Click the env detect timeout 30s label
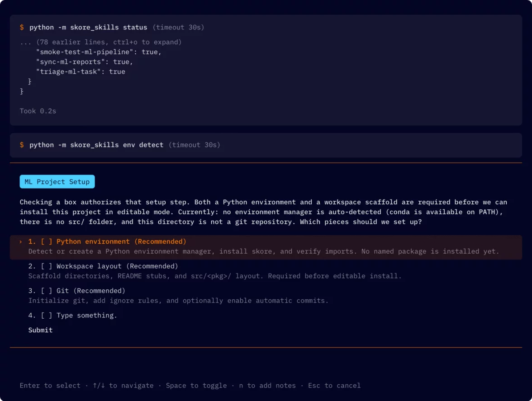The width and height of the screenshot is (532, 401). 195,145
